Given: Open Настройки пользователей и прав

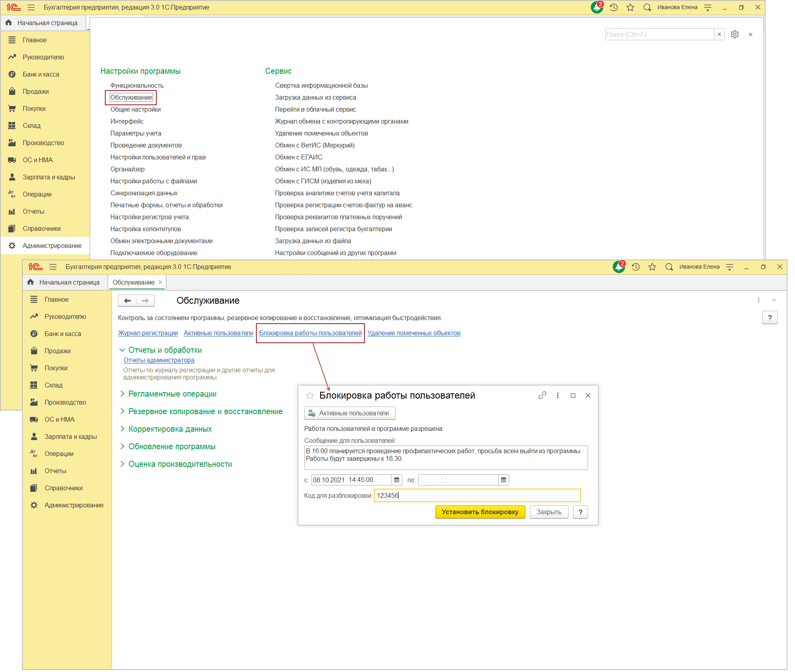Looking at the screenshot, I should (158, 157).
